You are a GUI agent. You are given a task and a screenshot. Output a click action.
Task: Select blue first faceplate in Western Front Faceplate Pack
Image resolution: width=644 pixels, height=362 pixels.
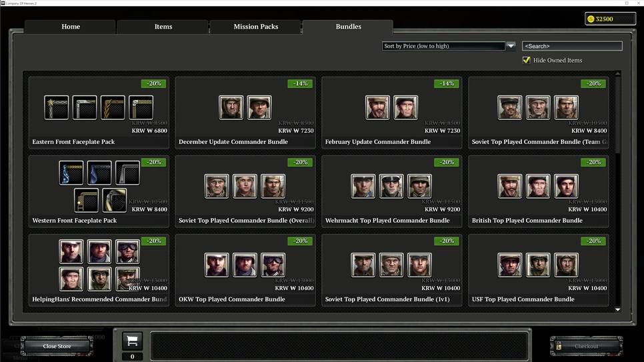pos(71,173)
